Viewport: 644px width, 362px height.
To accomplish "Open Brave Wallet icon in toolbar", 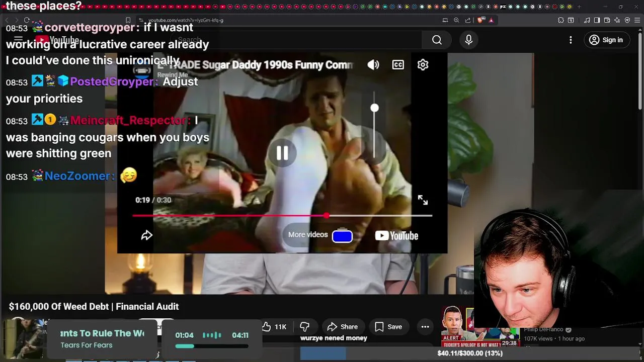I will (x=607, y=20).
